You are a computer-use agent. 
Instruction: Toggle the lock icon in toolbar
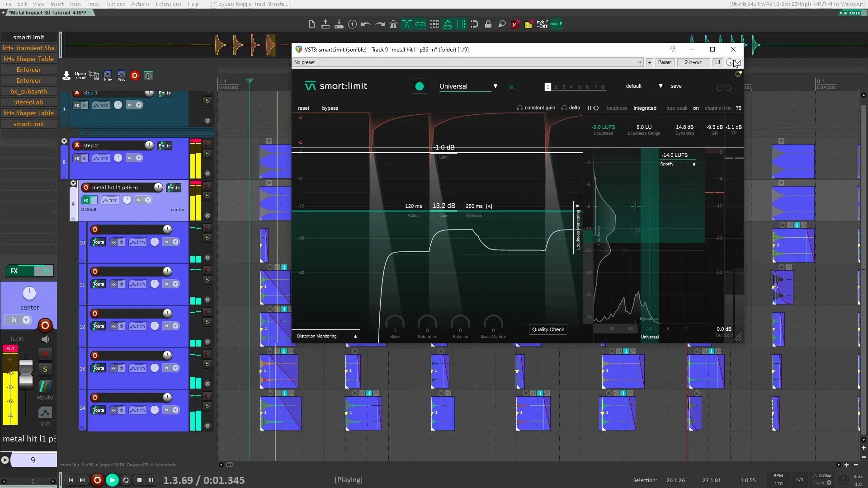488,24
